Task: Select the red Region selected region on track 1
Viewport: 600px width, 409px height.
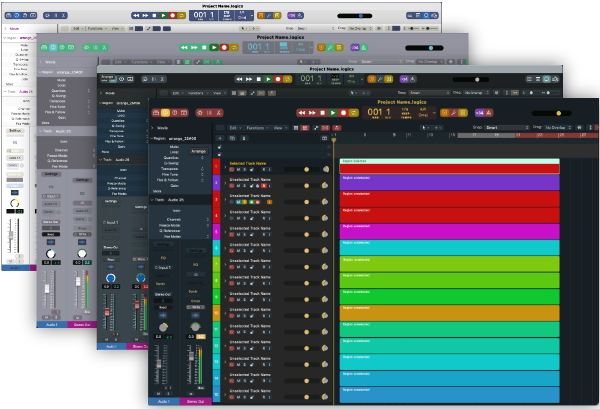Action: (x=450, y=168)
